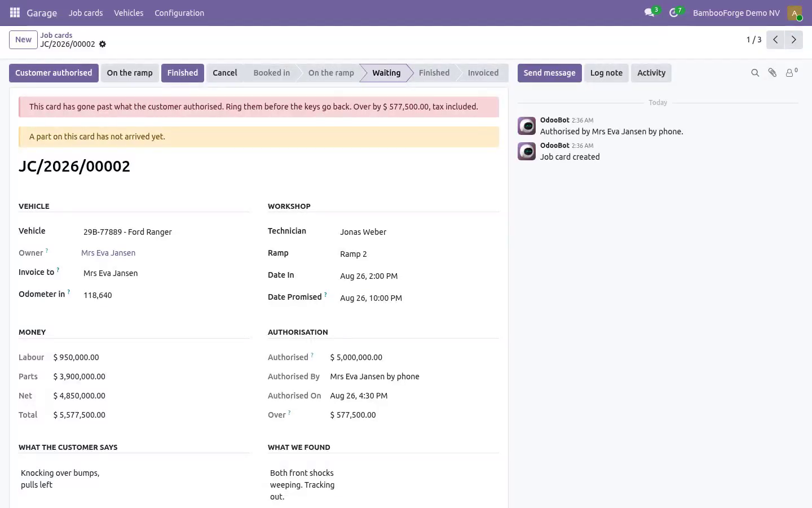Open the Mrs Eva Jansen owner link
Screen dimensions: 812x508
pos(108,253)
